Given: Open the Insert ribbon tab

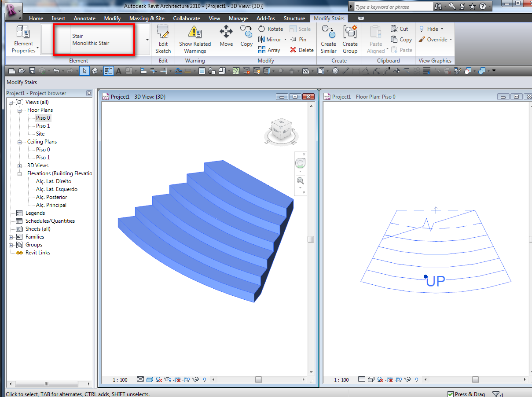Looking at the screenshot, I should coord(59,18).
